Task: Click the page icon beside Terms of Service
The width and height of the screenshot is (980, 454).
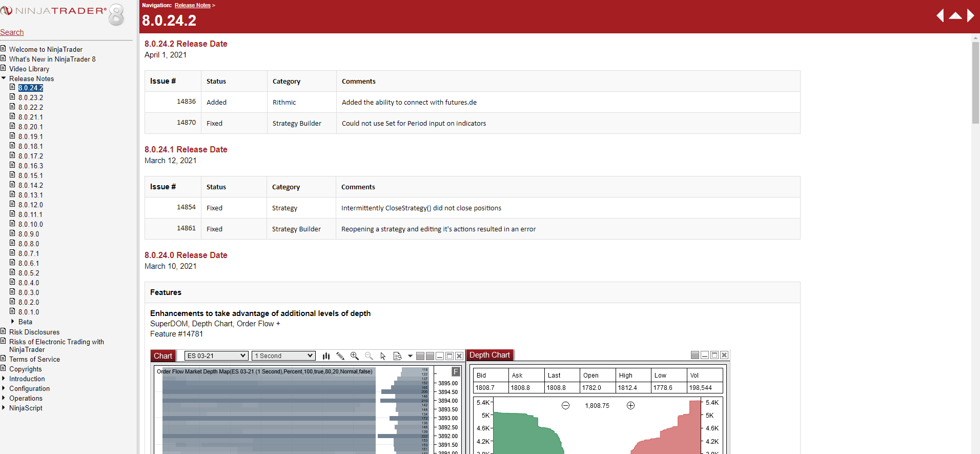Action: (3, 359)
